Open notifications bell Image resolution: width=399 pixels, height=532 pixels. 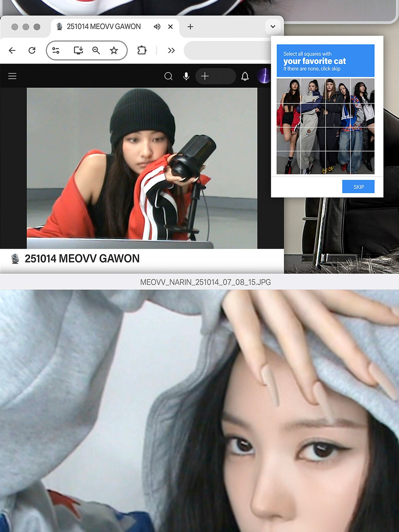tap(245, 76)
